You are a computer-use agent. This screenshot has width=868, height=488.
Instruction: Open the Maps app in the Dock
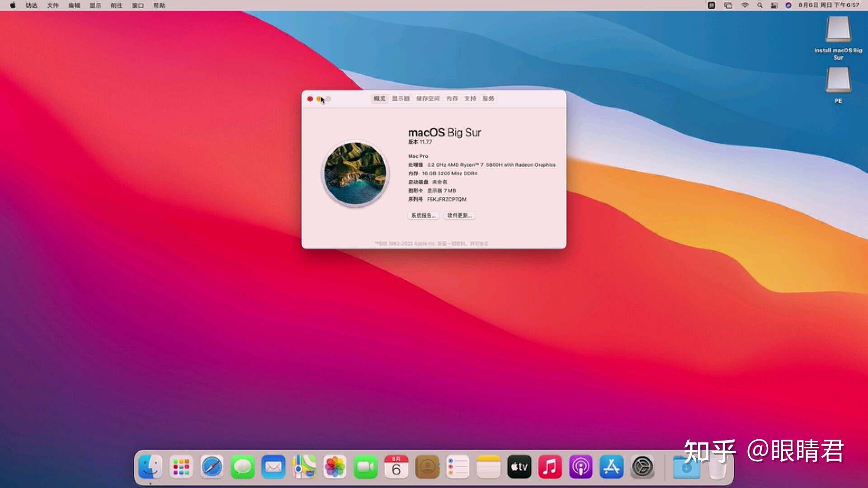[305, 466]
